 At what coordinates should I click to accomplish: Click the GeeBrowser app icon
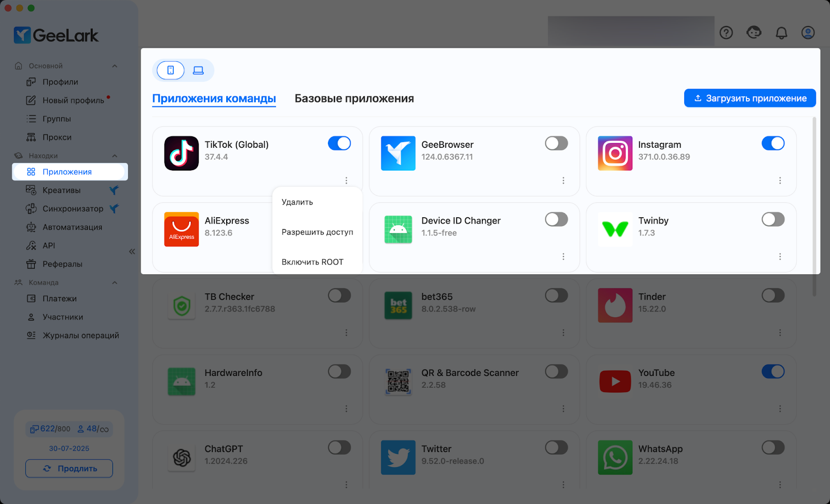pyautogui.click(x=398, y=153)
